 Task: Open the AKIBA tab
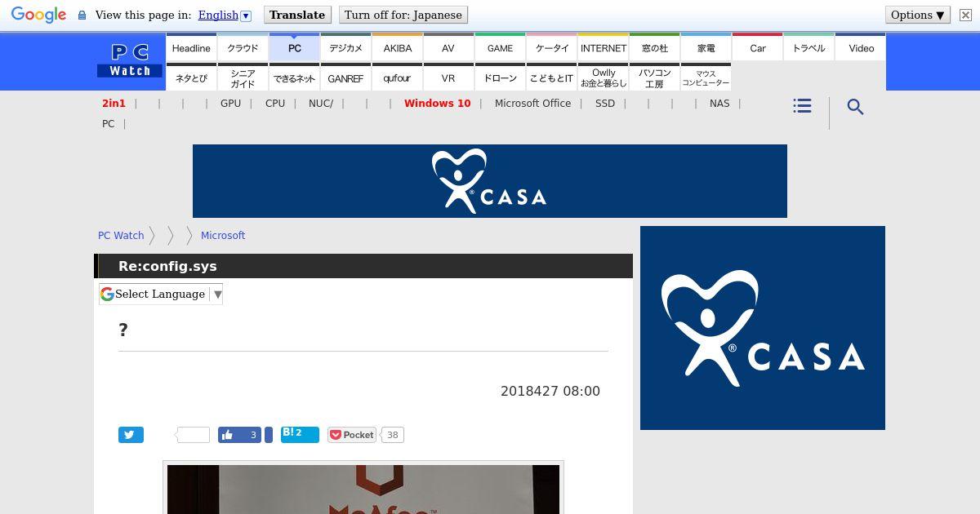tap(397, 48)
